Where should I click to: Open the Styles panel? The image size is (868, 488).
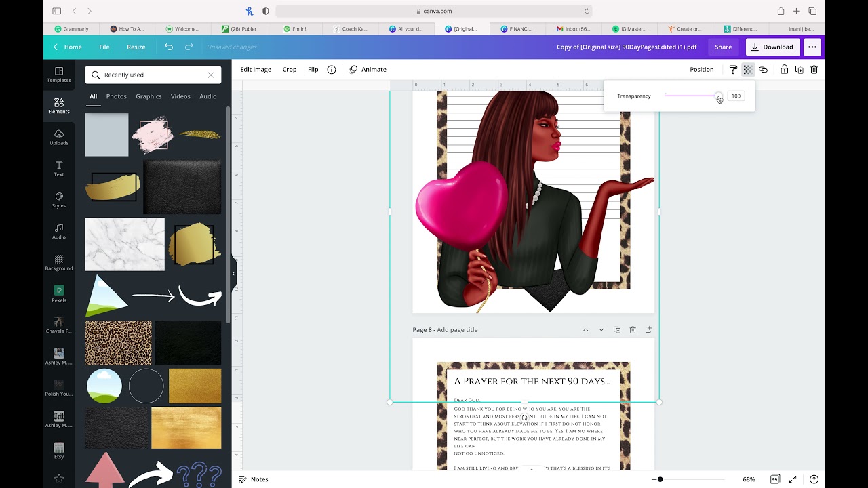click(x=59, y=200)
